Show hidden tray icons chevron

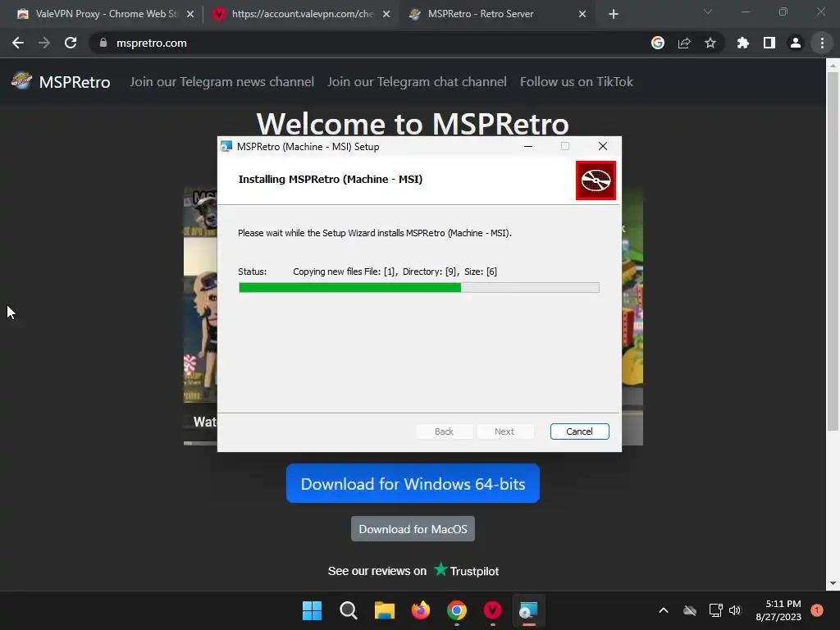(x=663, y=610)
